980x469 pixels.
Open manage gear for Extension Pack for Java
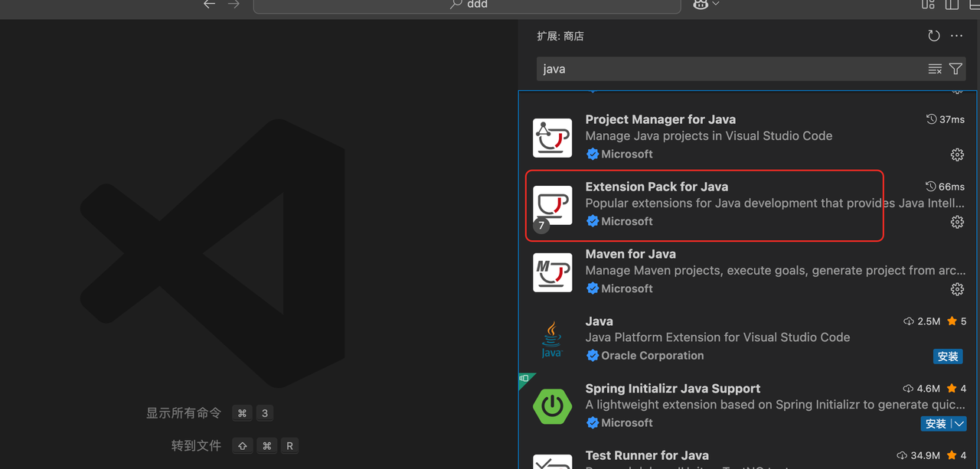(x=957, y=222)
